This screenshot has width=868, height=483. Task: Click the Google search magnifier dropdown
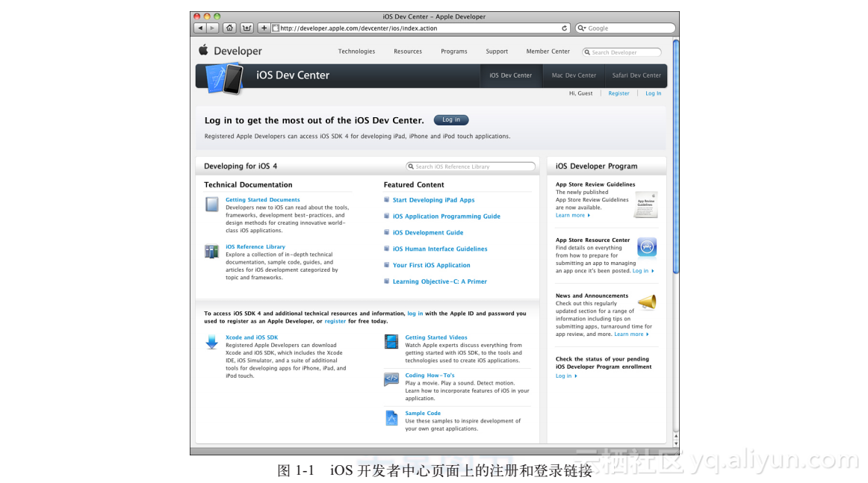(x=581, y=28)
